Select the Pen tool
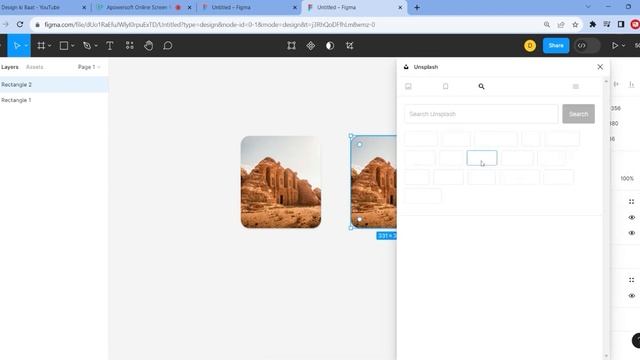 (87, 46)
